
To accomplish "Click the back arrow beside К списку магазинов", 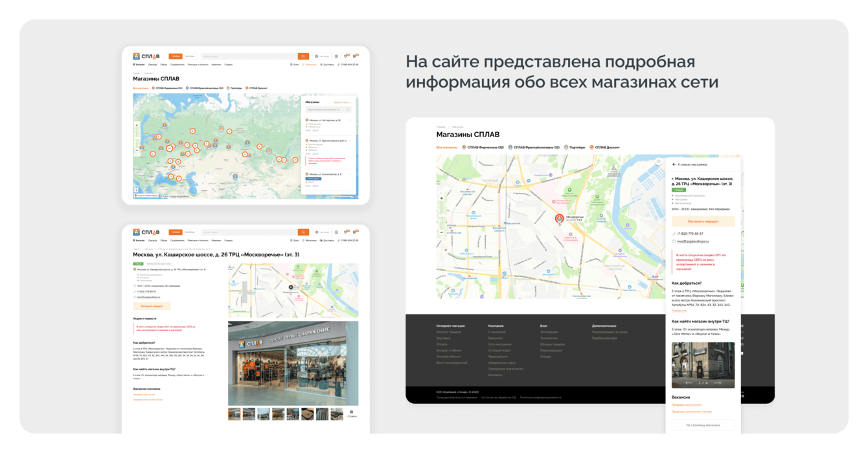I will click(x=674, y=164).
